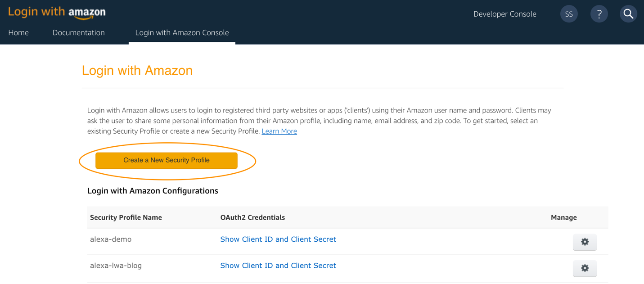Open the Documentation section
This screenshot has width=644, height=284.
tap(79, 32)
